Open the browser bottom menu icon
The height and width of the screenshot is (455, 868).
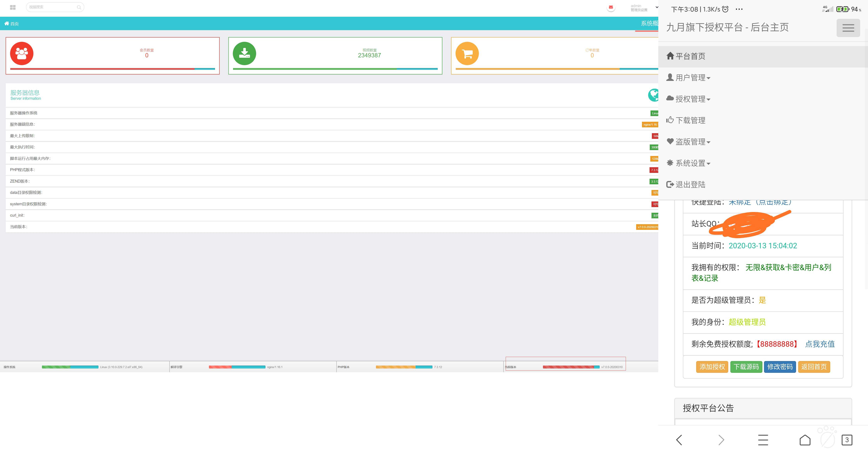pyautogui.click(x=763, y=440)
